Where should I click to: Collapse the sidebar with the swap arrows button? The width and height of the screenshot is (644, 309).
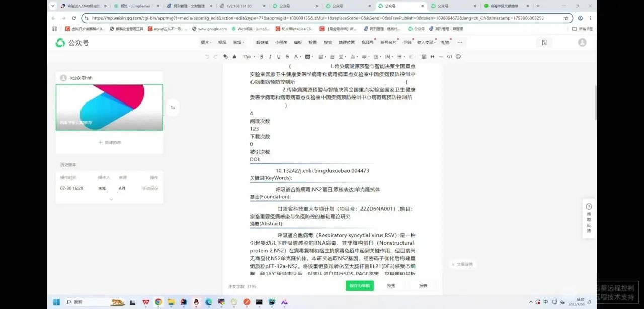173,107
